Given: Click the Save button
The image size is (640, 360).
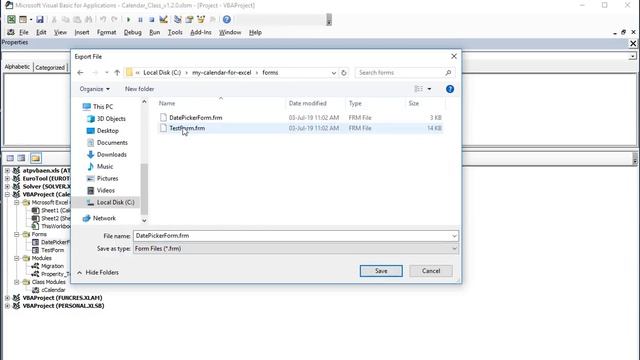Looking at the screenshot, I should point(381,271).
